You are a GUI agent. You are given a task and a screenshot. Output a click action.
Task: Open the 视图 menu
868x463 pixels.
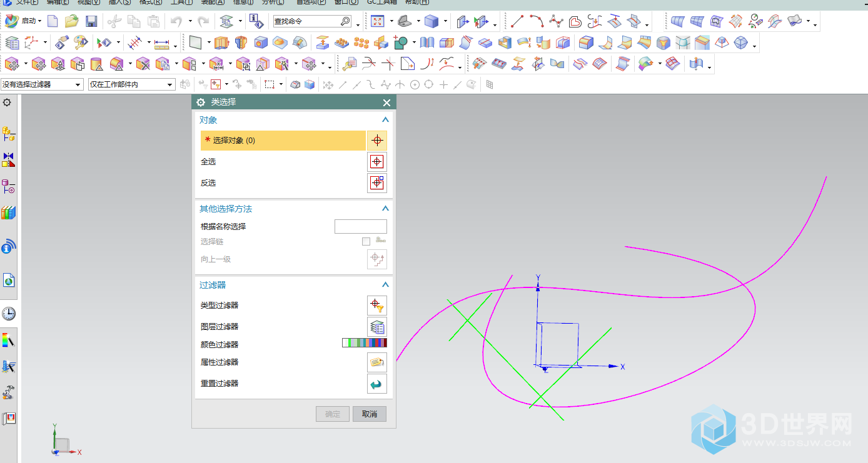click(x=88, y=2)
